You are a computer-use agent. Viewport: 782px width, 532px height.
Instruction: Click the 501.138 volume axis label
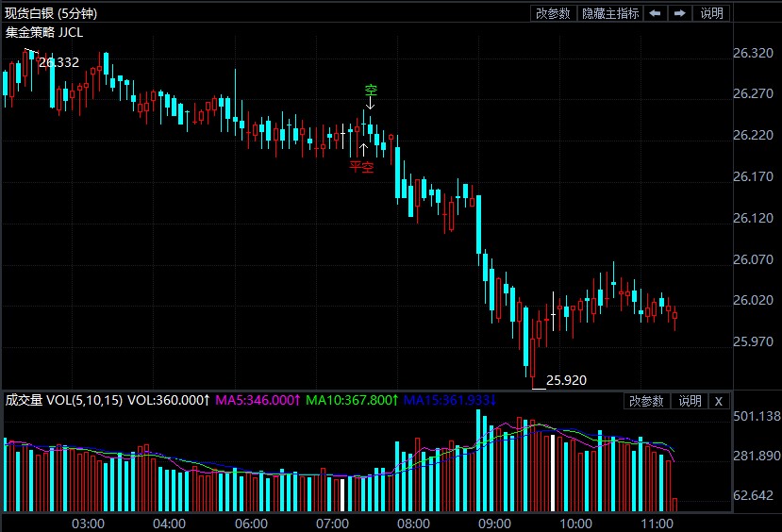coord(757,416)
